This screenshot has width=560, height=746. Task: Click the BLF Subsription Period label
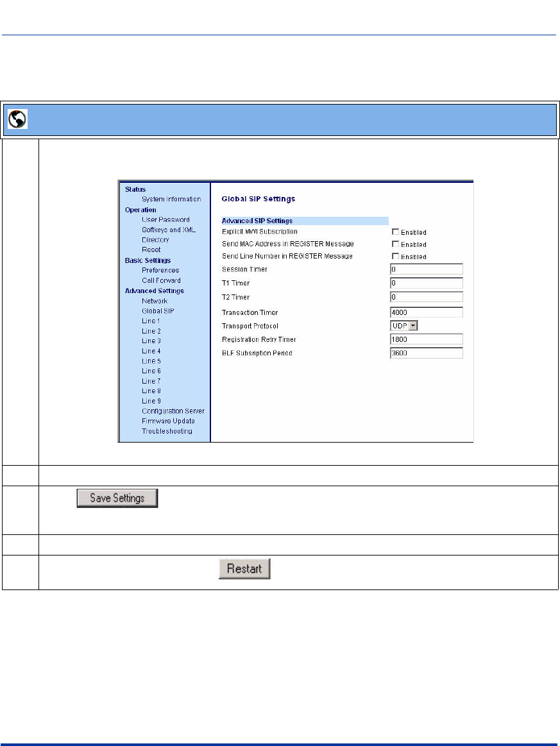point(257,353)
